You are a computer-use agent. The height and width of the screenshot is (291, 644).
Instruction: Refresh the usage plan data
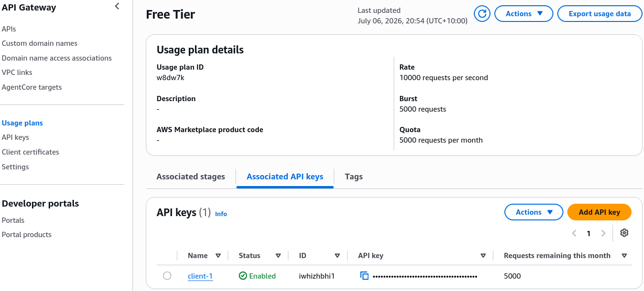(x=482, y=14)
